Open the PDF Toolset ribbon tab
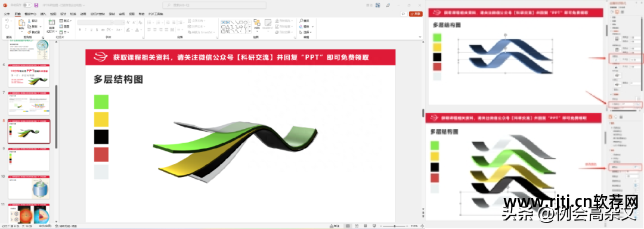Viewport: 644px width, 229px height. click(x=156, y=14)
